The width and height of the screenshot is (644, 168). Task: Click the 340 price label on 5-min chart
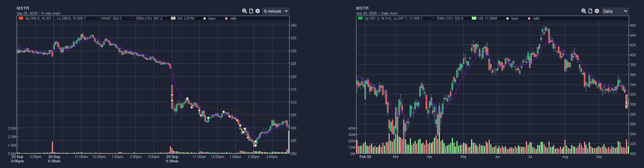(x=293, y=25)
